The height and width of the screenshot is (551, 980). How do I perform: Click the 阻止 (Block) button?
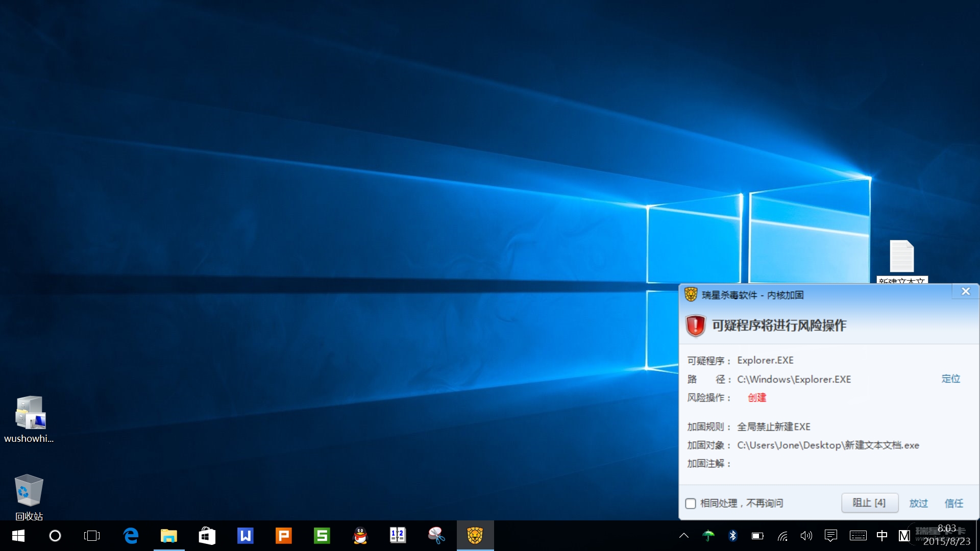(869, 503)
